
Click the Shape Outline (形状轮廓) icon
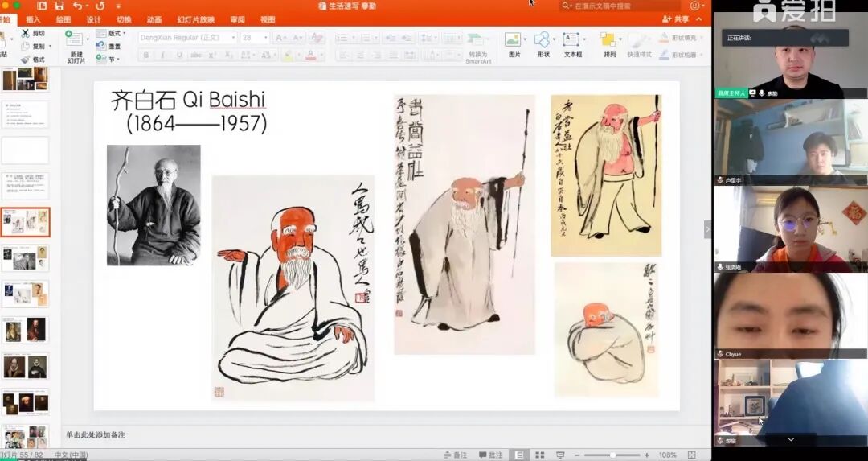pyautogui.click(x=665, y=55)
